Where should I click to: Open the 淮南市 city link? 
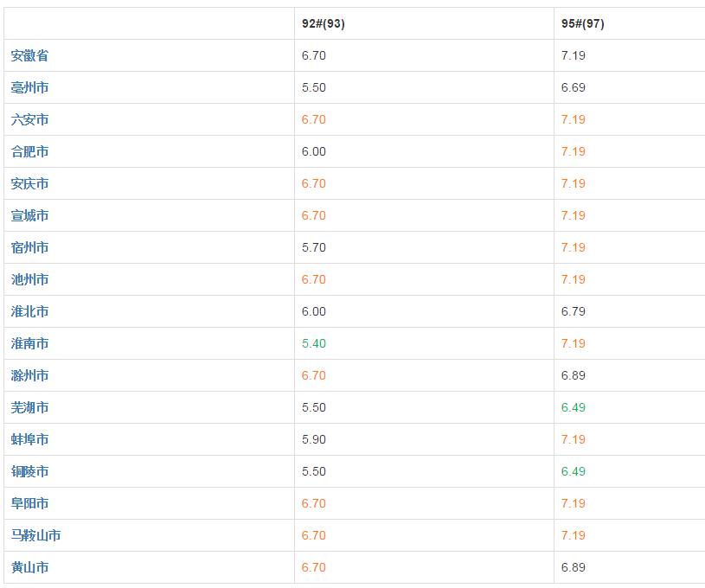(29, 343)
